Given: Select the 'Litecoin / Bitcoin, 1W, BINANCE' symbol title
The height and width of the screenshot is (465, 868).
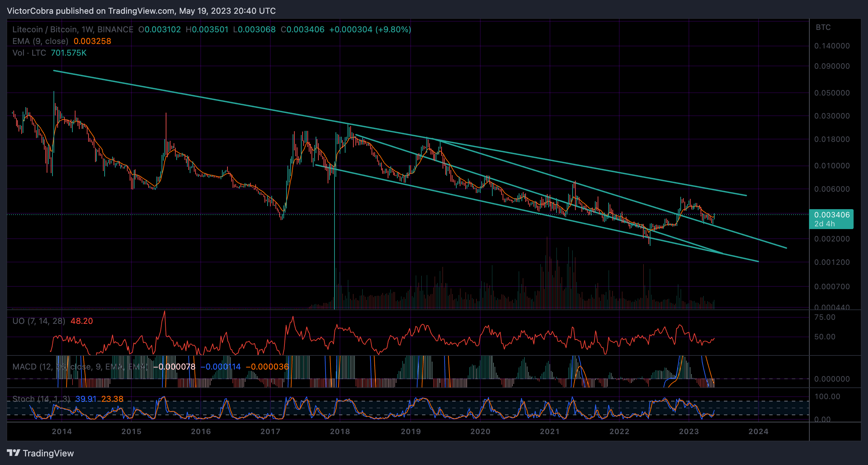Looking at the screenshot, I should pos(73,30).
